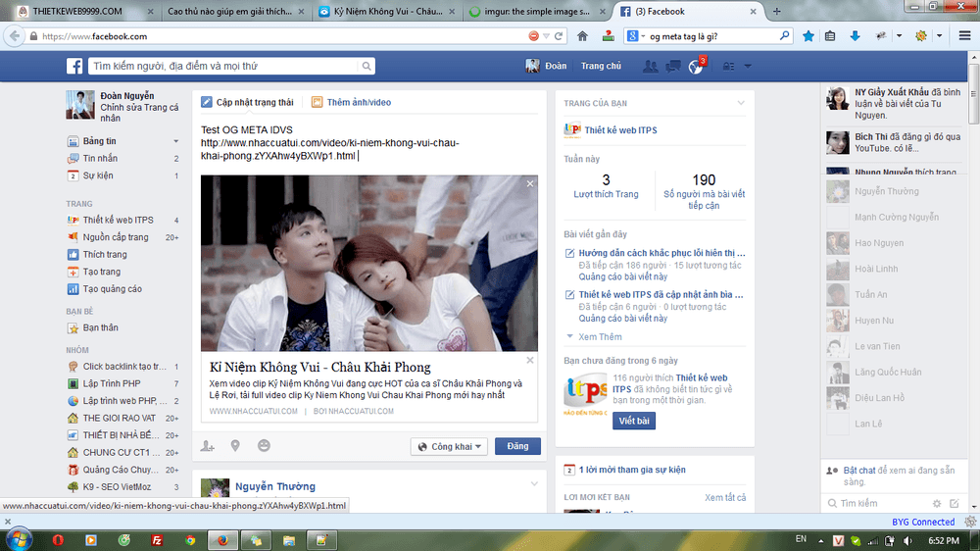Open FileZilla taskbar icon

tap(157, 540)
